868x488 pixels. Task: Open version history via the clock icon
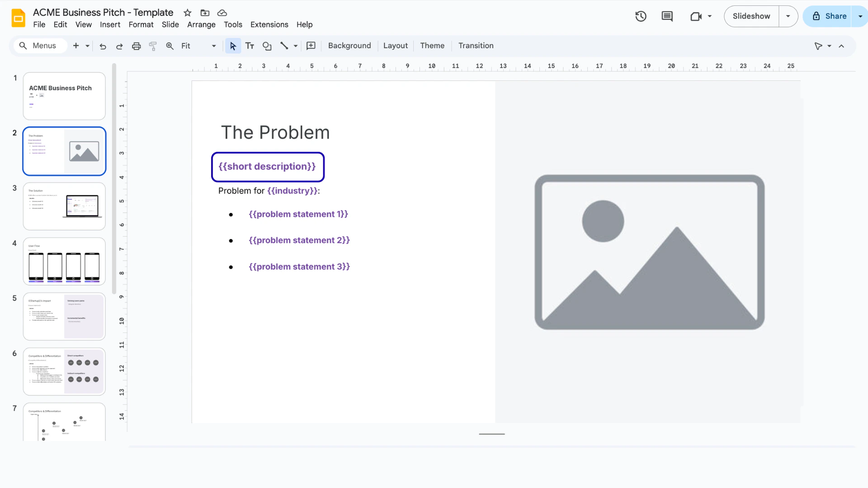click(641, 16)
